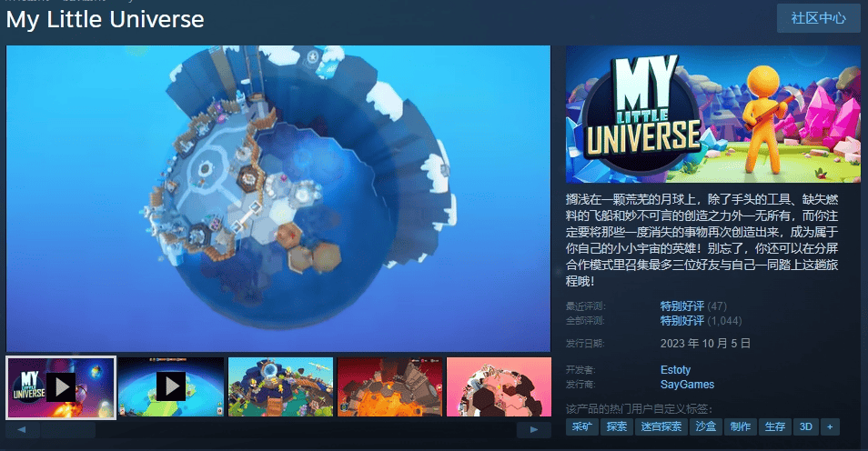868x451 pixels.
Task: Open the 迷宫探索 tag
Action: (661, 426)
